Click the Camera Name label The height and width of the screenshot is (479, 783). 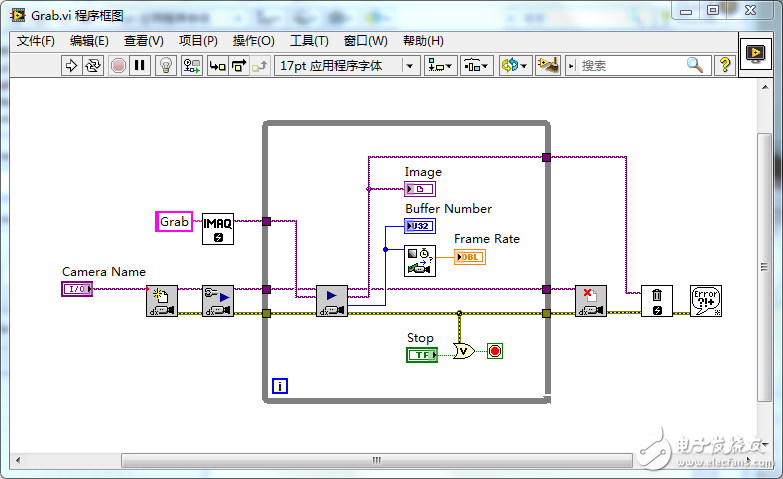(x=104, y=272)
